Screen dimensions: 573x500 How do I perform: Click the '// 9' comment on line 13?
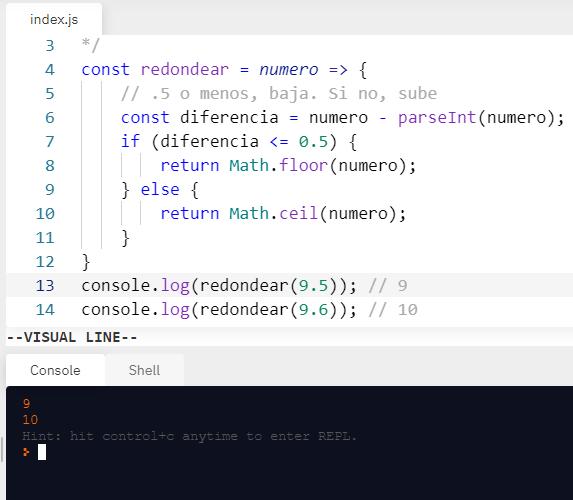pyautogui.click(x=388, y=286)
